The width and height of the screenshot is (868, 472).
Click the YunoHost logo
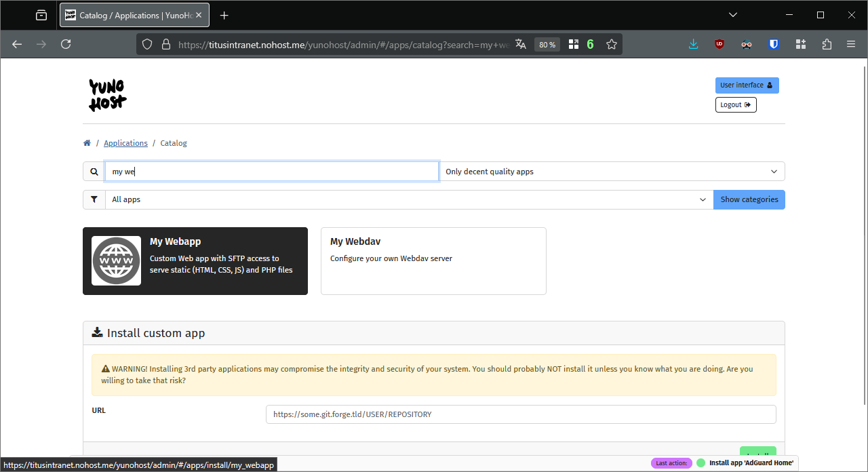[108, 95]
